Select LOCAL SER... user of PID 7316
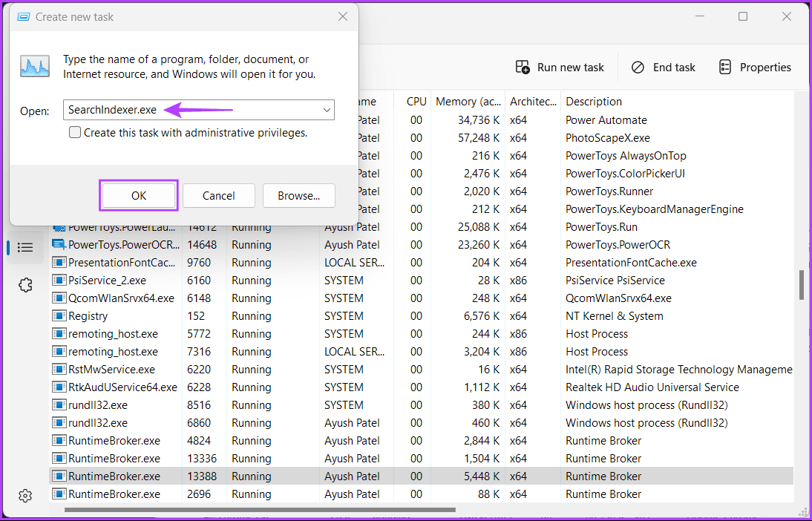The width and height of the screenshot is (812, 521). click(x=354, y=352)
